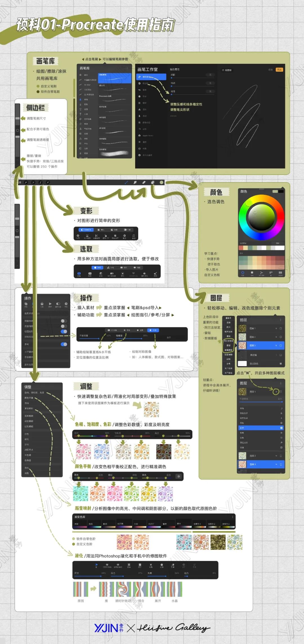304x644 pixels.
Task: Click 取消 button in Brush Studio
Action: (x=271, y=70)
